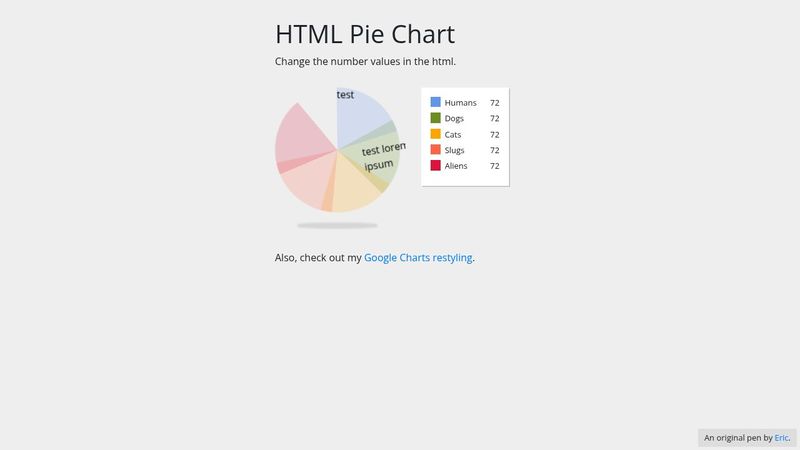800x450 pixels.
Task: Click the Aliens value 72 in legend
Action: [494, 166]
